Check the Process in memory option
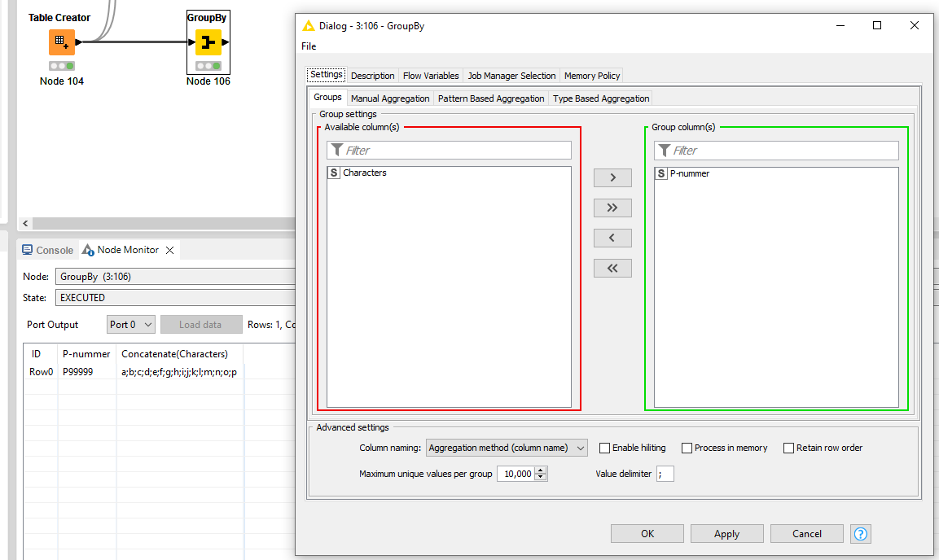Image resolution: width=939 pixels, height=560 pixels. (x=687, y=448)
